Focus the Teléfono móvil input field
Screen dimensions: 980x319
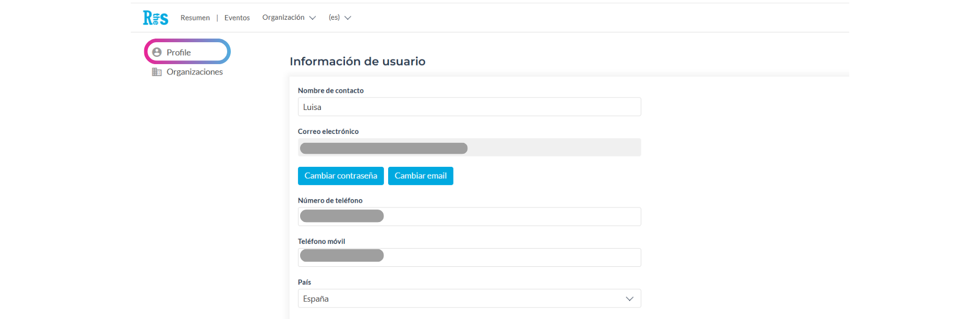click(x=469, y=257)
